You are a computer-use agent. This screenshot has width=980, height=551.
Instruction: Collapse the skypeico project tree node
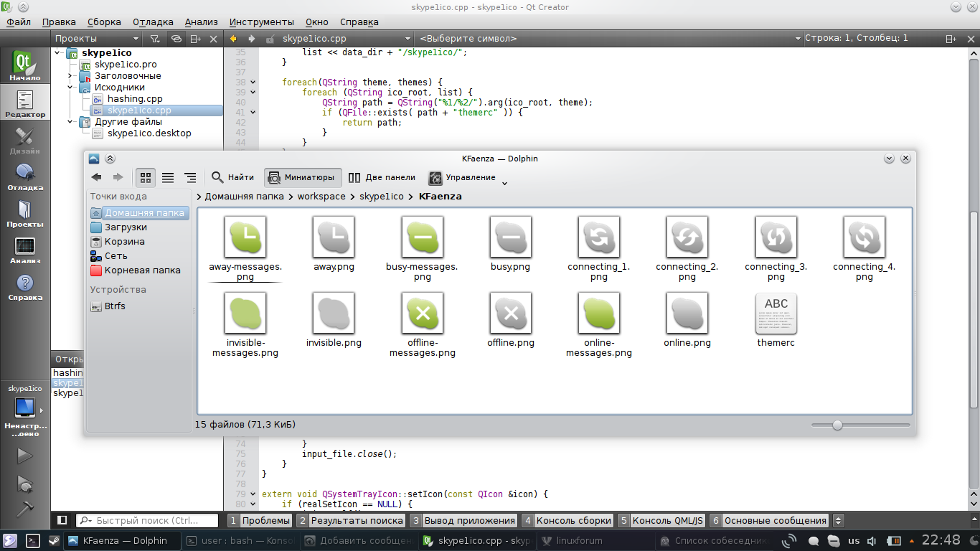[57, 53]
